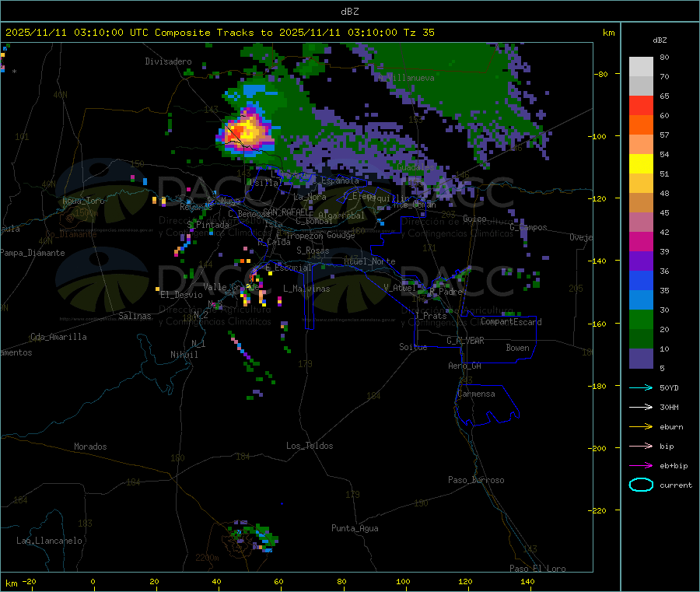Click the '-100' tick on right km axis

[599, 136]
